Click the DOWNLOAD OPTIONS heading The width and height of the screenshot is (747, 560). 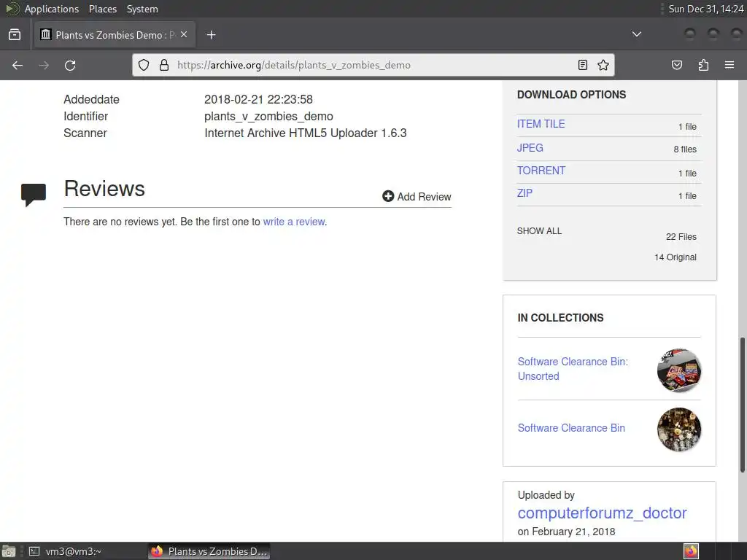571,94
